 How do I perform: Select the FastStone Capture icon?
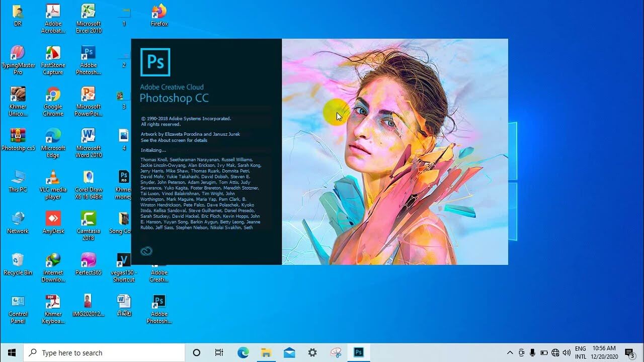pyautogui.click(x=53, y=60)
